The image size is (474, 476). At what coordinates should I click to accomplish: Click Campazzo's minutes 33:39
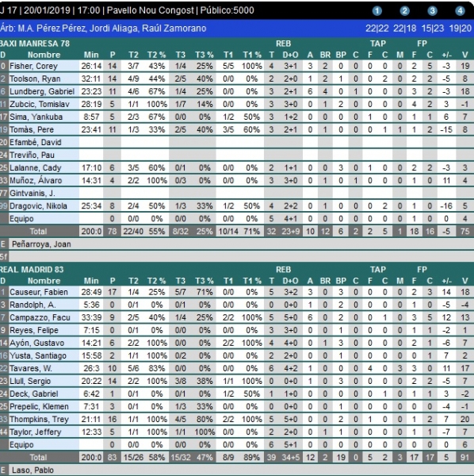click(x=91, y=318)
